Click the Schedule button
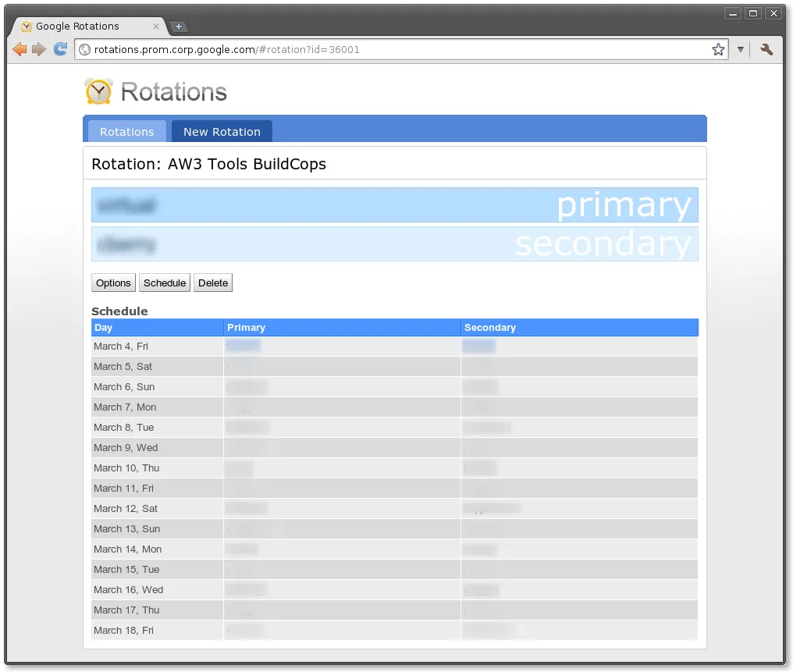 164,283
